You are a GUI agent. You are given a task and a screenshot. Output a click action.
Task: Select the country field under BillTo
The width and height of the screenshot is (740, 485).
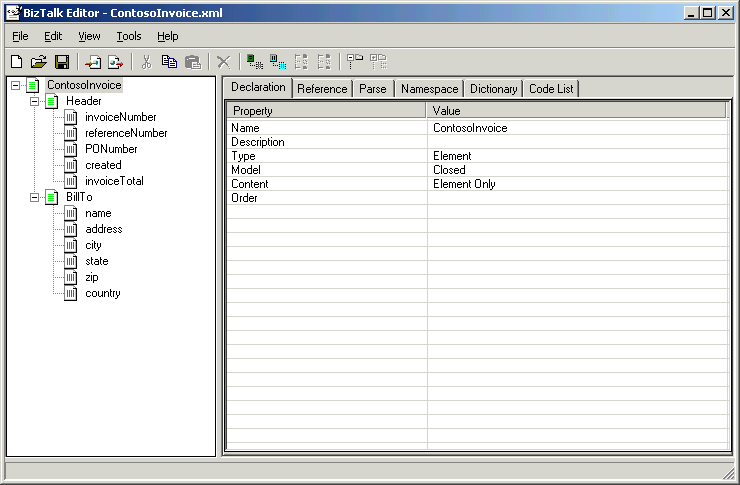click(x=102, y=293)
